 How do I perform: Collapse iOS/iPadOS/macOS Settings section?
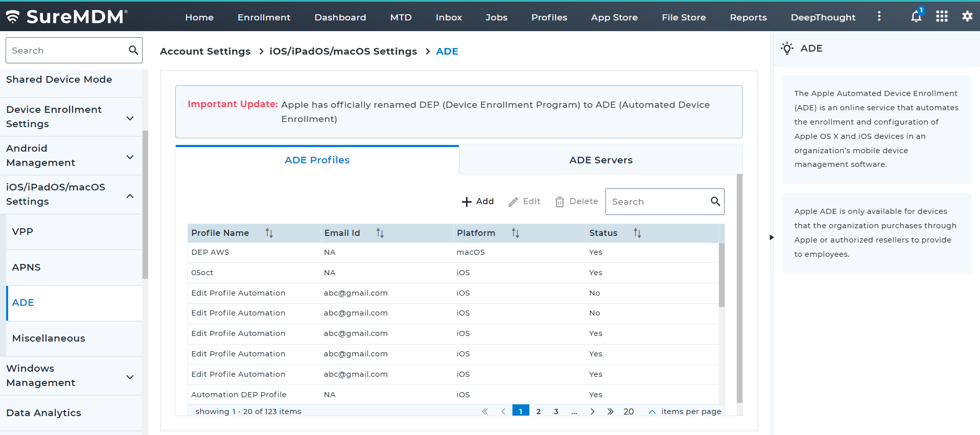tap(130, 196)
